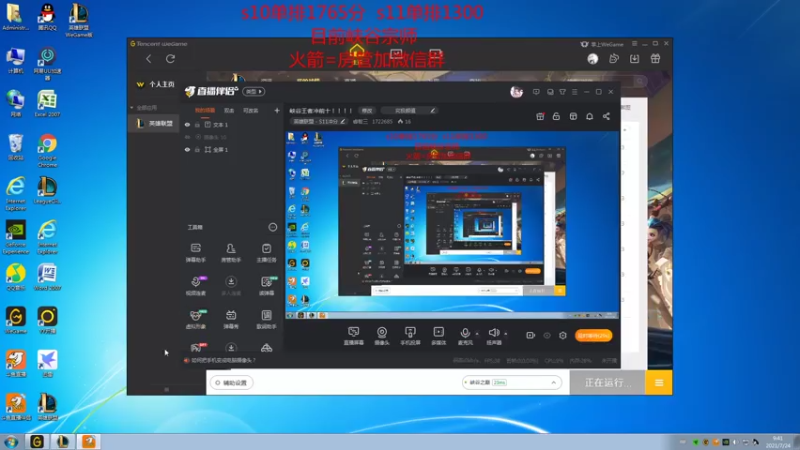The height and width of the screenshot is (450, 800).
Task: Click the record video icon in bottom bar
Action: 530,335
